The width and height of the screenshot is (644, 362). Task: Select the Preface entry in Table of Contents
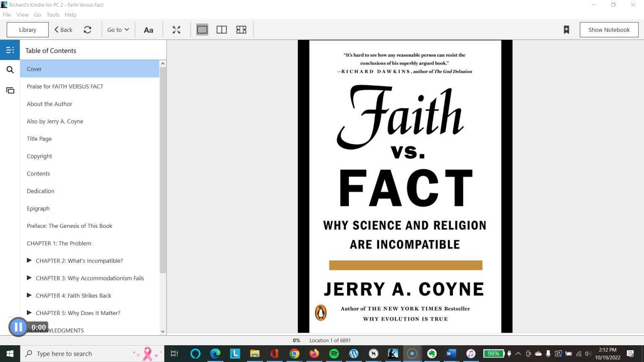(x=70, y=225)
